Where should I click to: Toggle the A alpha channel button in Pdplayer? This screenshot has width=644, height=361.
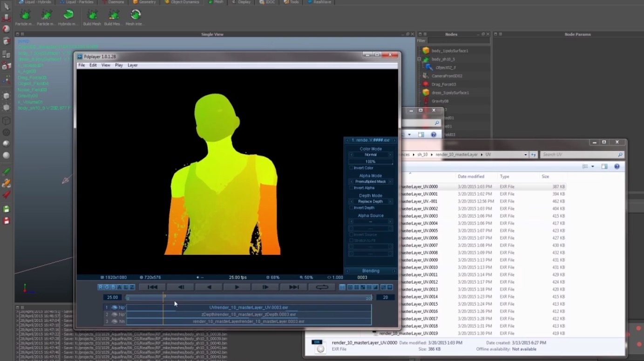120,287
